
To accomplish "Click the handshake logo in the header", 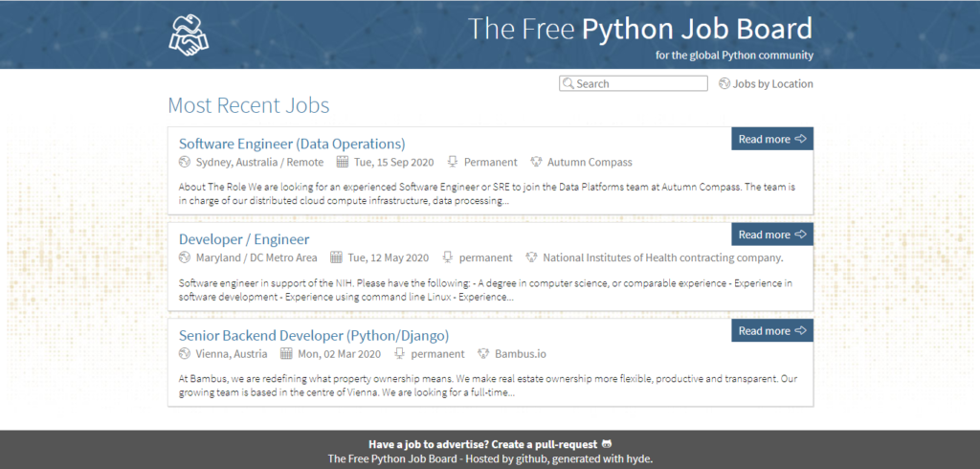I will point(188,35).
